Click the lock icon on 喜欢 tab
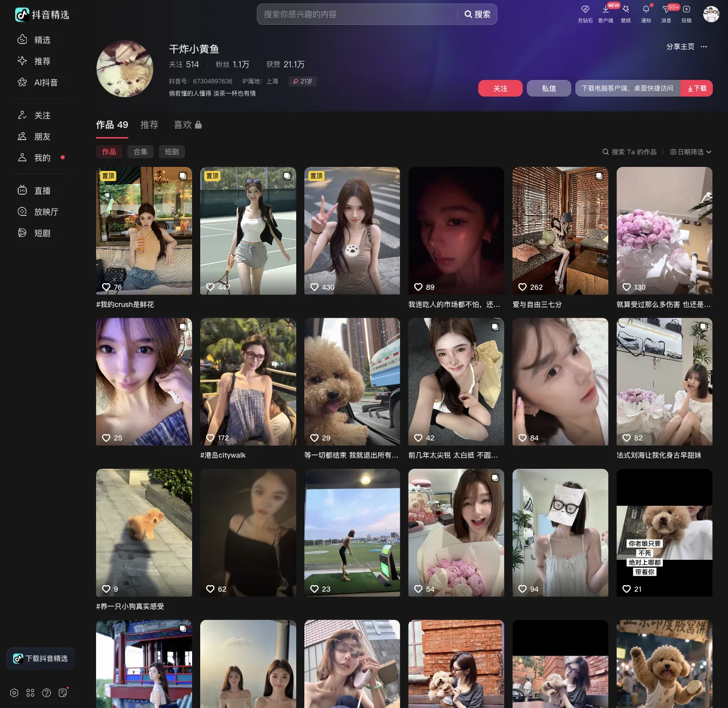This screenshot has width=728, height=708. tap(198, 124)
